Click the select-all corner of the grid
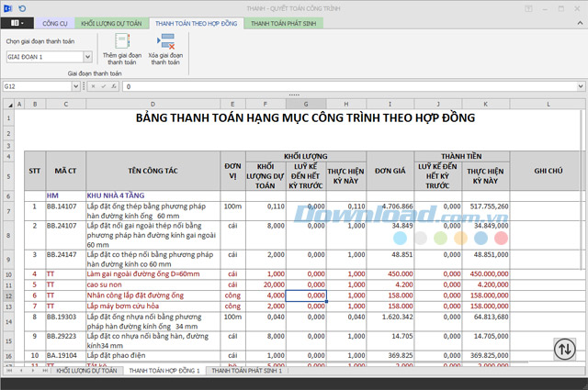This screenshot has width=588, height=390. [9, 105]
